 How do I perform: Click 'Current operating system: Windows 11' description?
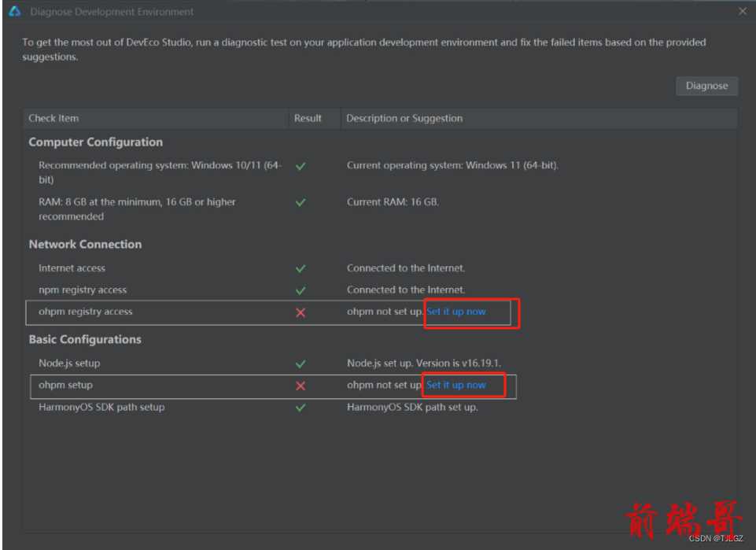tap(452, 165)
